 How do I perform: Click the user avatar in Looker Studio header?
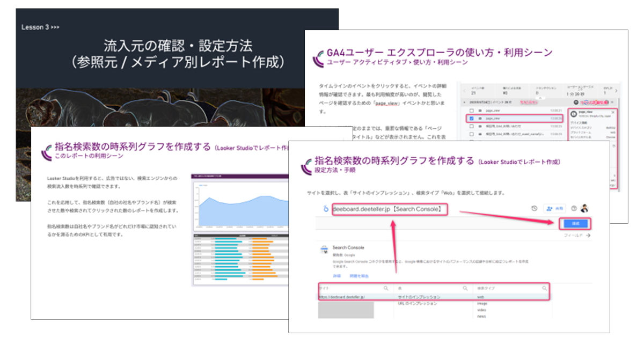pos(584,209)
